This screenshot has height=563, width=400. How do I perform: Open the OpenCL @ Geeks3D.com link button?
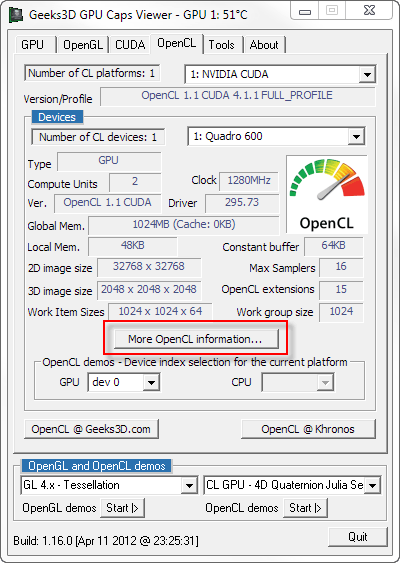point(91,429)
